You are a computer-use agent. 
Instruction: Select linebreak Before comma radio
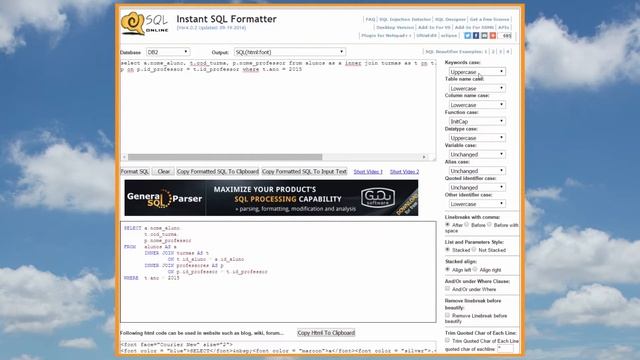click(x=467, y=224)
